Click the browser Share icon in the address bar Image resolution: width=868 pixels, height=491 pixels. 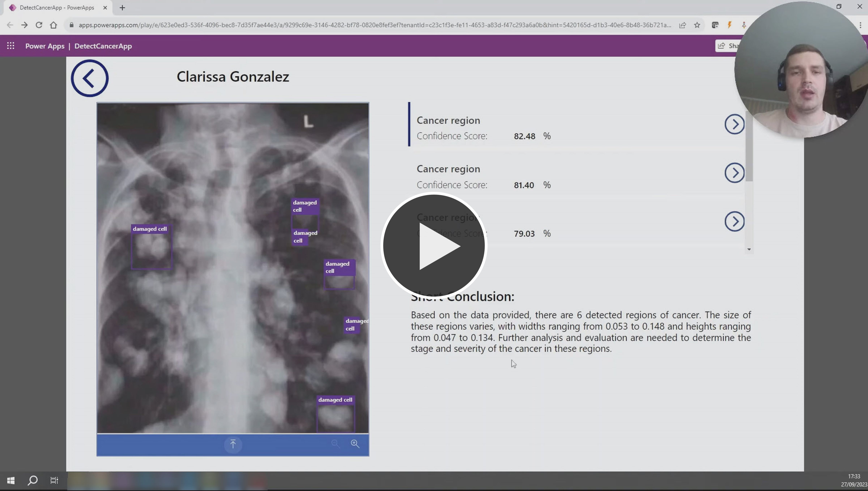(x=682, y=25)
